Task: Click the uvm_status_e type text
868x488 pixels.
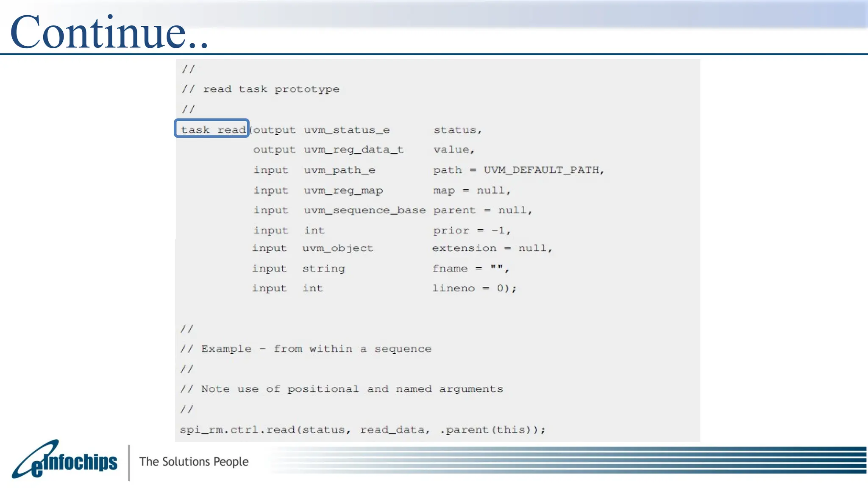Action: (x=346, y=130)
